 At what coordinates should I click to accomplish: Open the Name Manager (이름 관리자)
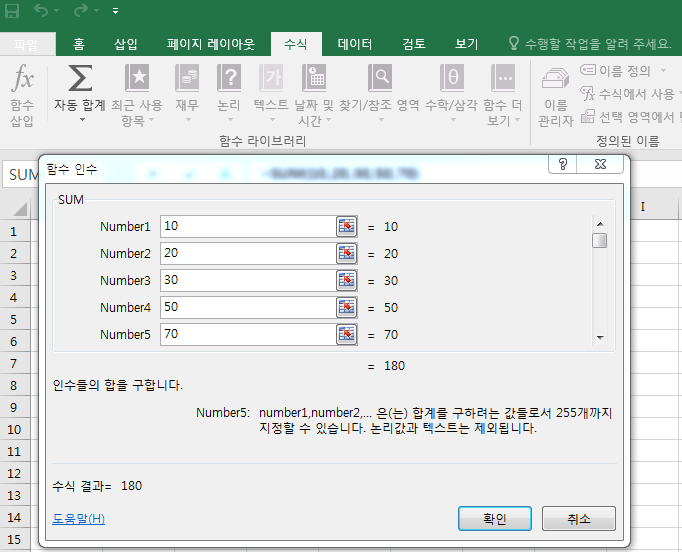pos(555,97)
